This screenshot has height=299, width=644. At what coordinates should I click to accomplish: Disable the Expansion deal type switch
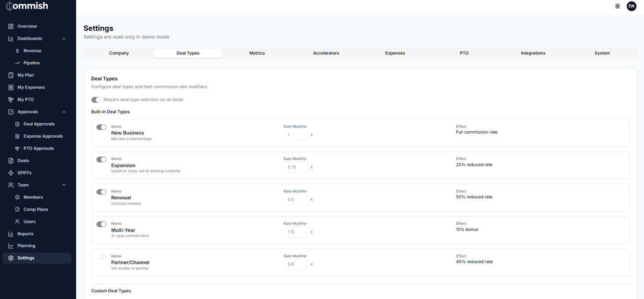click(101, 159)
